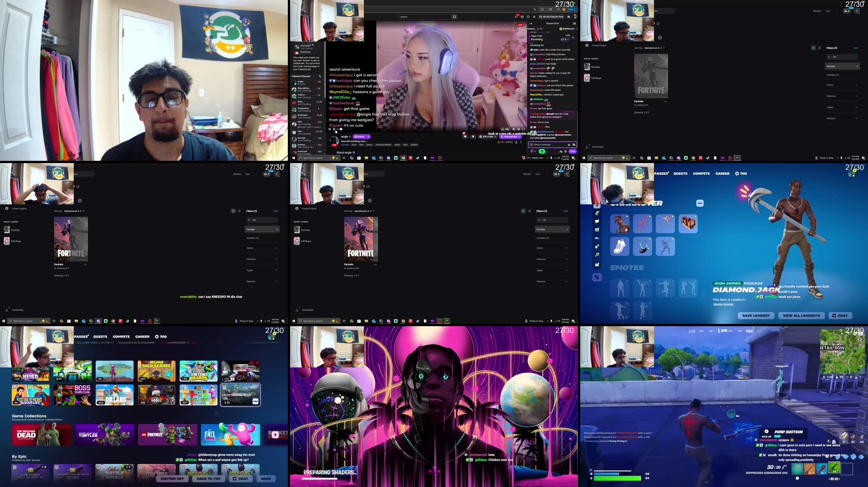Open the COMPETE tab in the locker frame
Image resolution: width=868 pixels, height=487 pixels.
pos(701,174)
